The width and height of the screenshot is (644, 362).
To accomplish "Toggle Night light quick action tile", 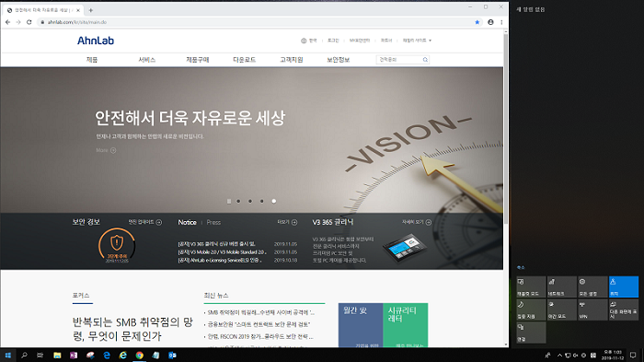I will [x=562, y=309].
